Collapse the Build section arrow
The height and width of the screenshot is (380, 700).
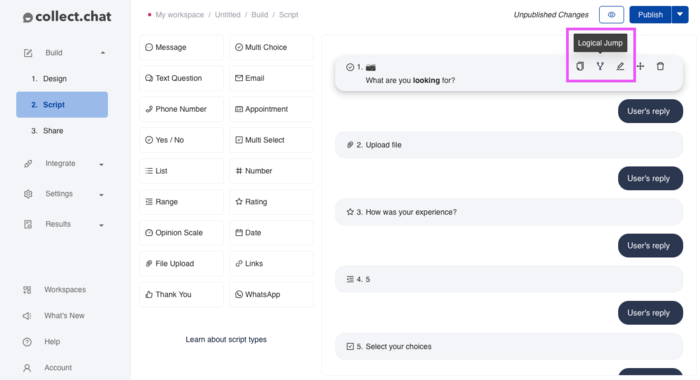tap(103, 53)
